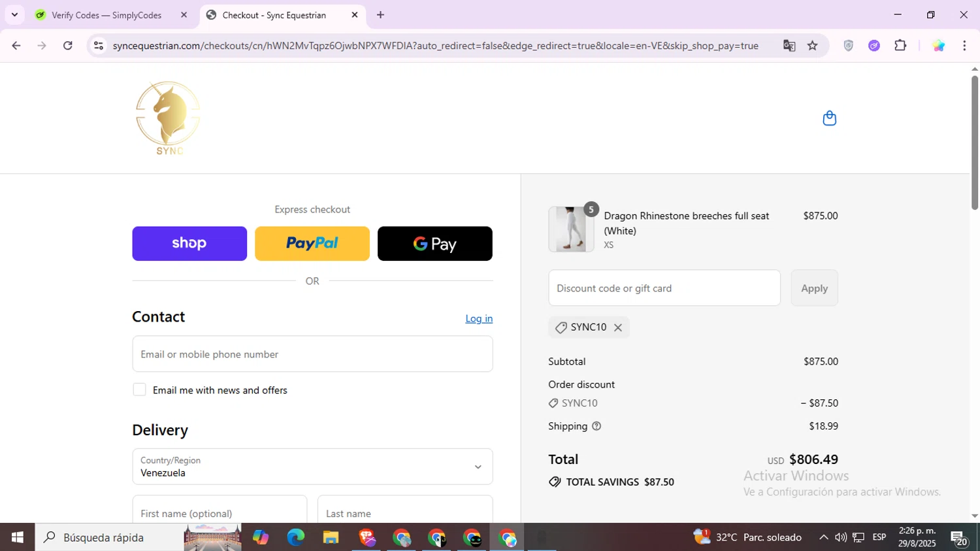Click the shipping help question mark icon
The height and width of the screenshot is (551, 980).
pyautogui.click(x=596, y=426)
